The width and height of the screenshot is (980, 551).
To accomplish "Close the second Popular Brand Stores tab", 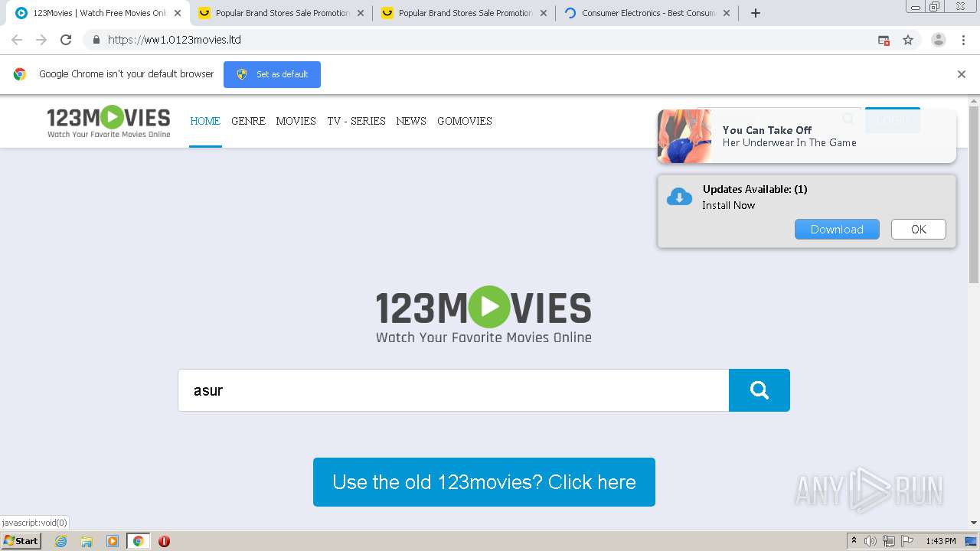I will (x=544, y=13).
